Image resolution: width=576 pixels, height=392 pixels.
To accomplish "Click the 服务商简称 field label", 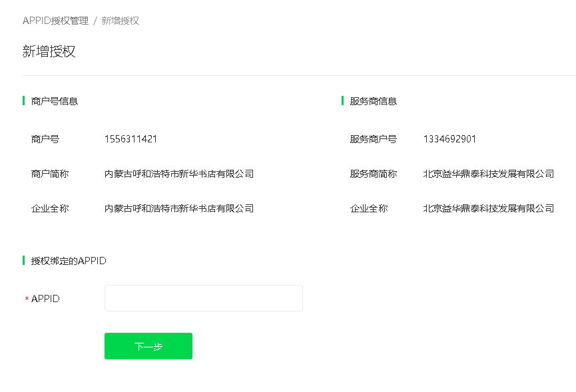I will tap(374, 174).
